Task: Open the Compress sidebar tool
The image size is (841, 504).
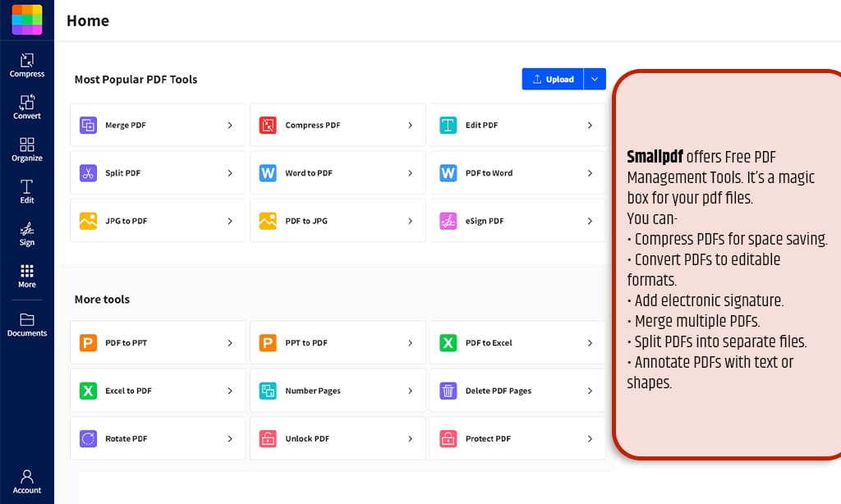Action: [x=27, y=66]
